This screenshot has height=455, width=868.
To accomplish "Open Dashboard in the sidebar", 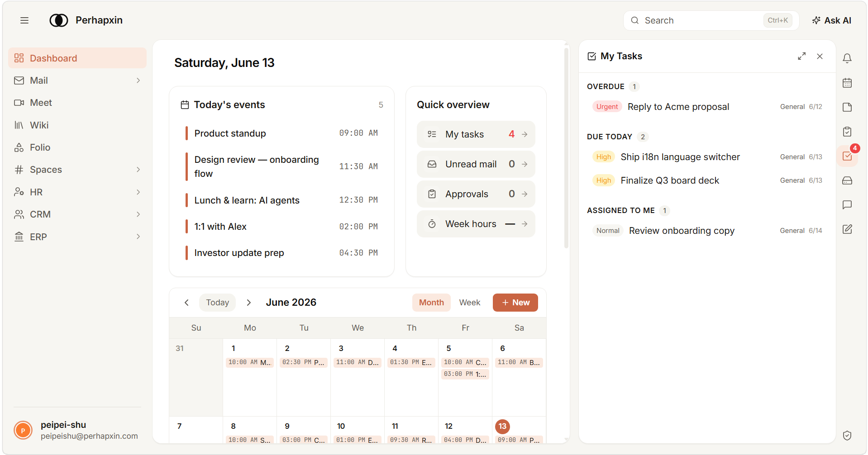I will pyautogui.click(x=77, y=58).
